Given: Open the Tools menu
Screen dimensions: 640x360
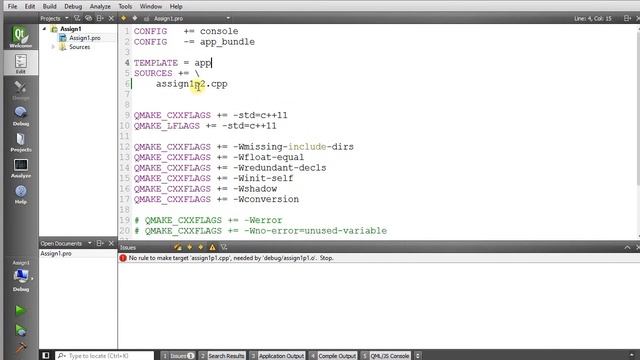Looking at the screenshot, I should pyautogui.click(x=125, y=7).
